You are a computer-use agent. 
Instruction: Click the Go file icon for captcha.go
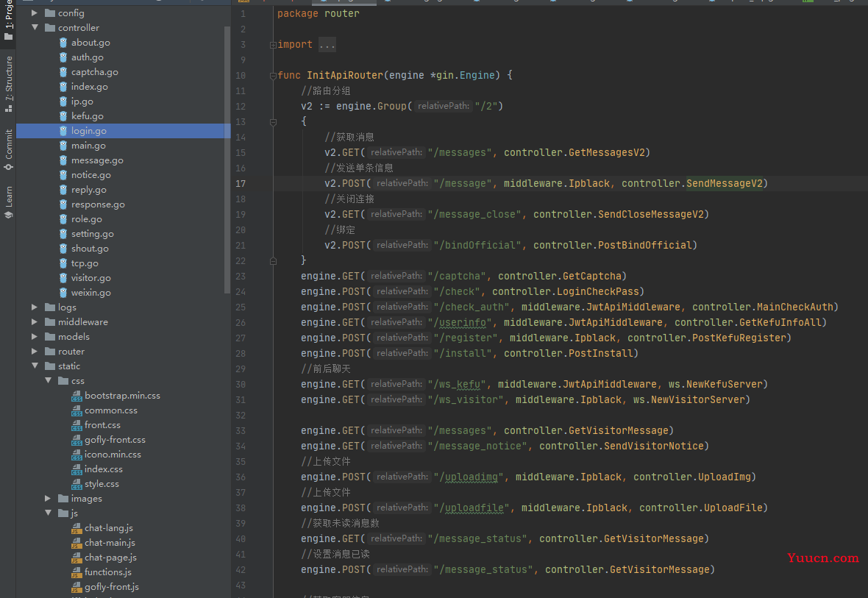(63, 71)
